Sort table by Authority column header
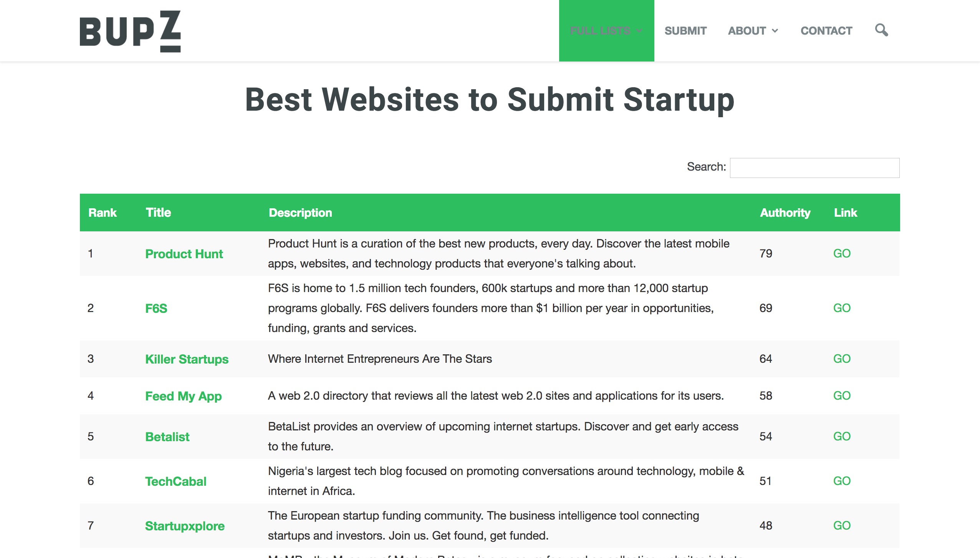This screenshot has width=980, height=558. pos(785,213)
